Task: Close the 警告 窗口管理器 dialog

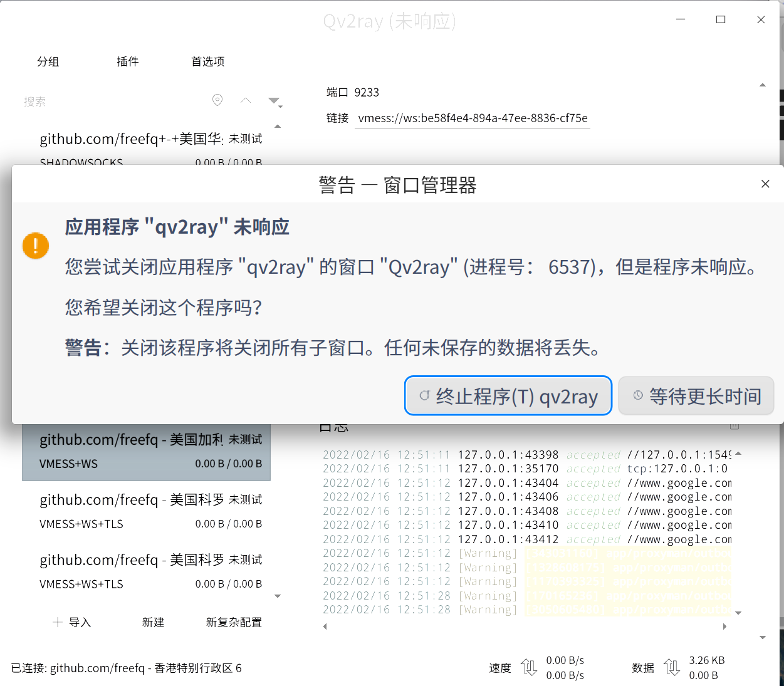Action: click(x=765, y=184)
